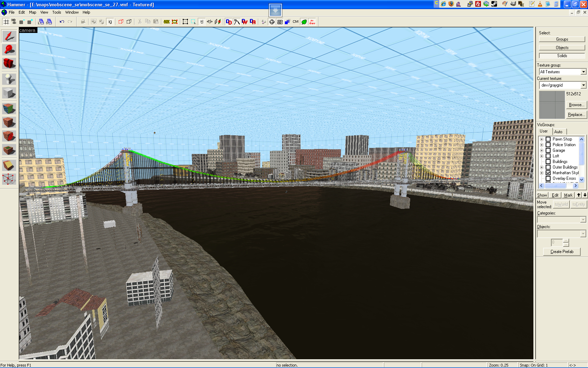Switch to the Auto visgroups tab
This screenshot has width=588, height=368.
pos(558,132)
